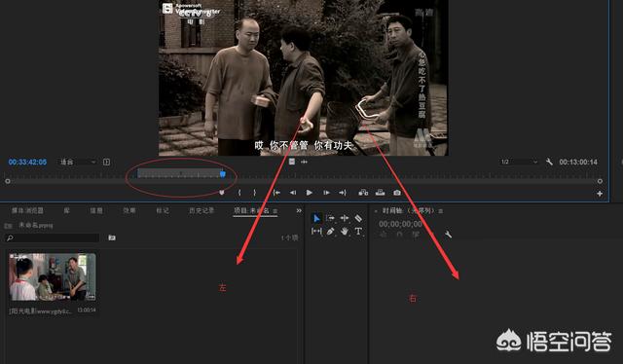Select the Slip tool
This screenshot has height=364, width=623.
tap(316, 231)
